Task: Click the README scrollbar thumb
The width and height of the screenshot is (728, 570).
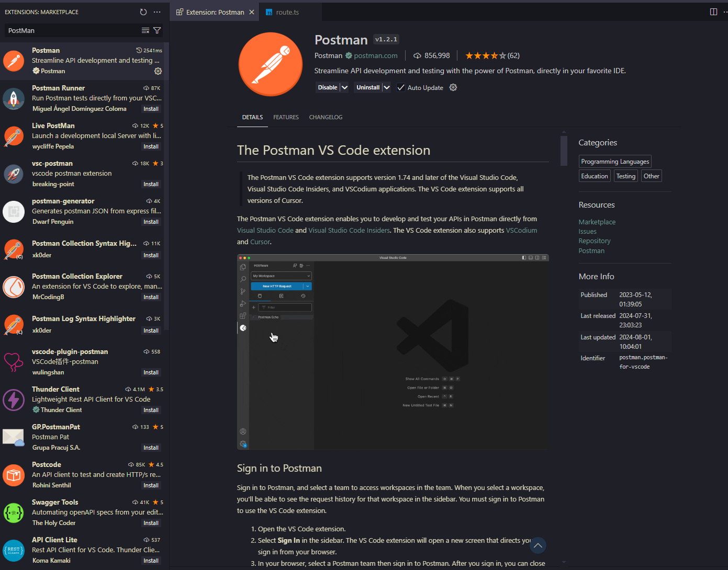Action: (x=564, y=151)
